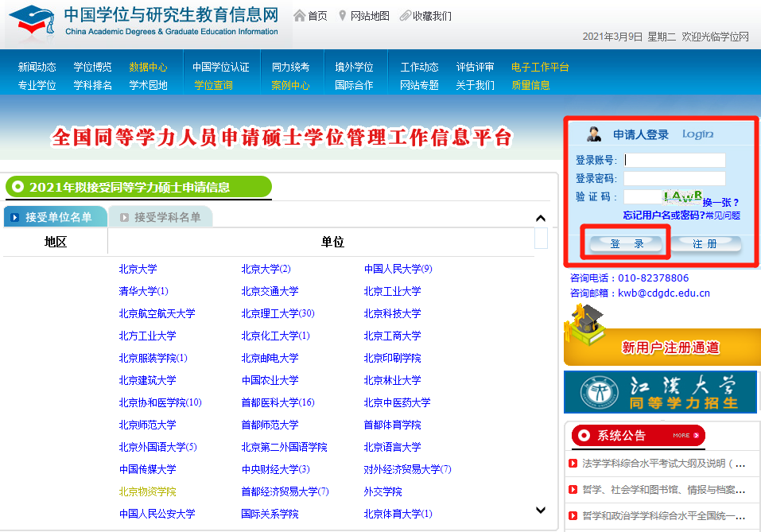Open the 北京体育大学(1) link
Image resolution: width=761 pixels, height=532 pixels.
click(398, 514)
